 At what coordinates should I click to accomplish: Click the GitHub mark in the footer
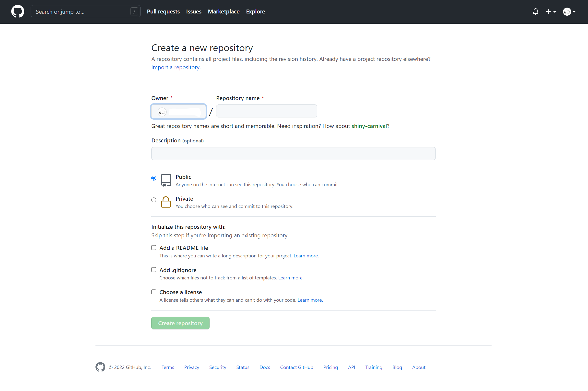100,367
